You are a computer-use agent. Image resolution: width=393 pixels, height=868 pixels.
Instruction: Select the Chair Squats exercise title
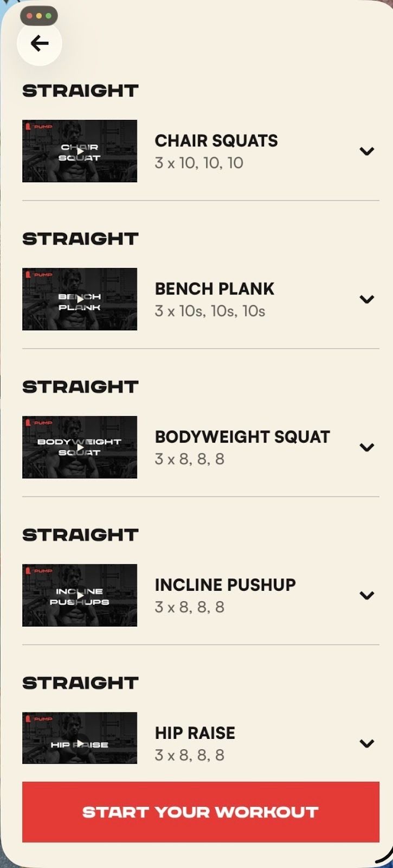(216, 141)
